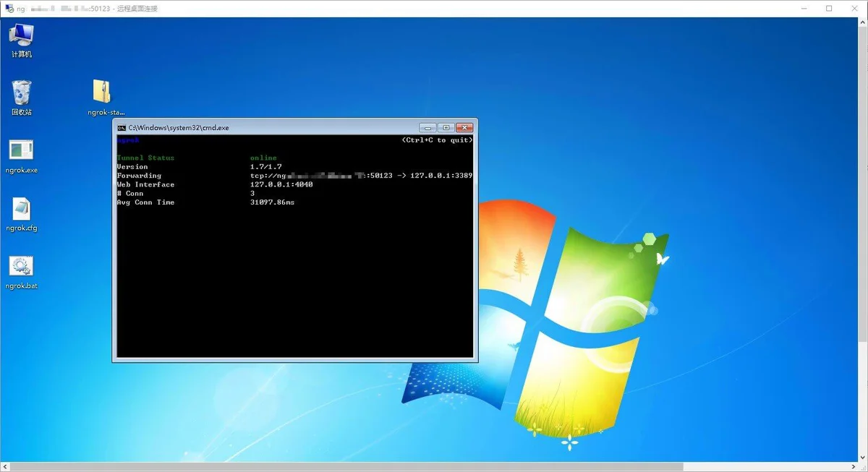Select the ngrok.bat batch file icon
The width and height of the screenshot is (868, 472).
click(x=22, y=268)
